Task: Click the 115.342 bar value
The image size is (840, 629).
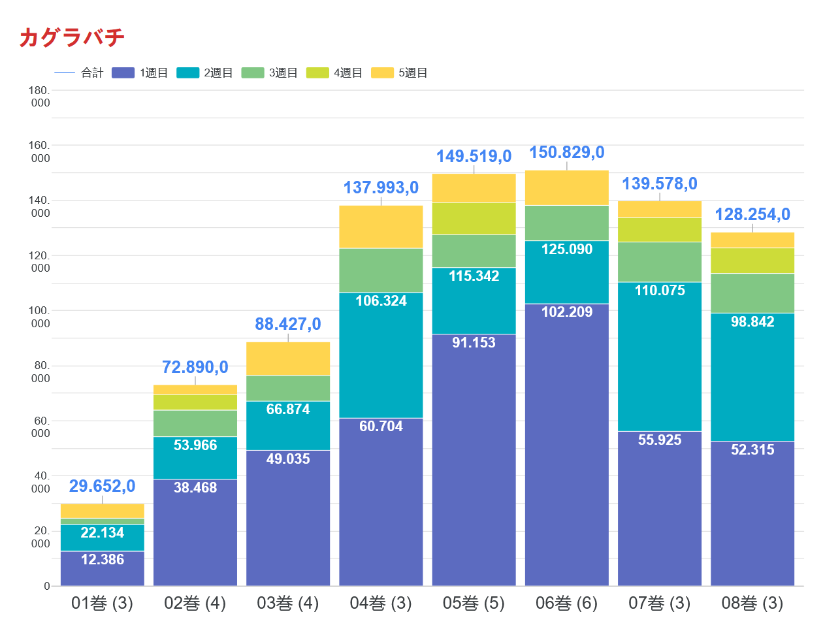Action: [x=474, y=276]
